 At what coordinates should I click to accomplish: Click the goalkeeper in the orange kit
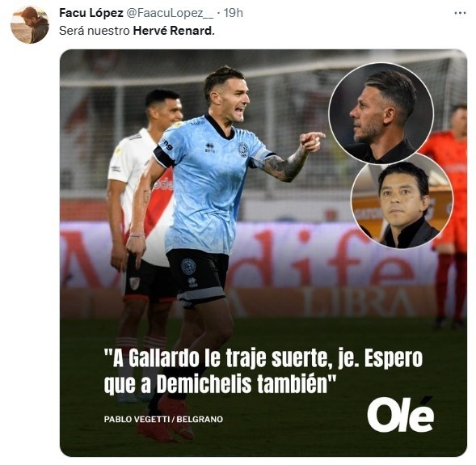point(449,213)
